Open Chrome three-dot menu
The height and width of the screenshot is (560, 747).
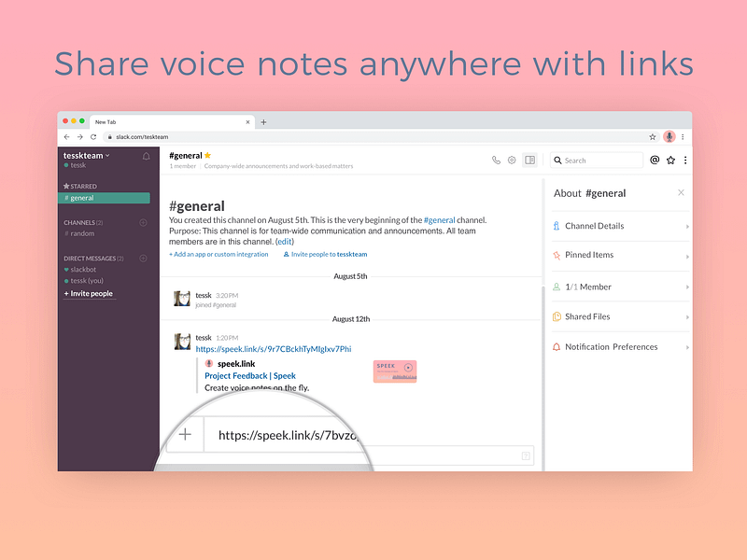[x=683, y=137]
